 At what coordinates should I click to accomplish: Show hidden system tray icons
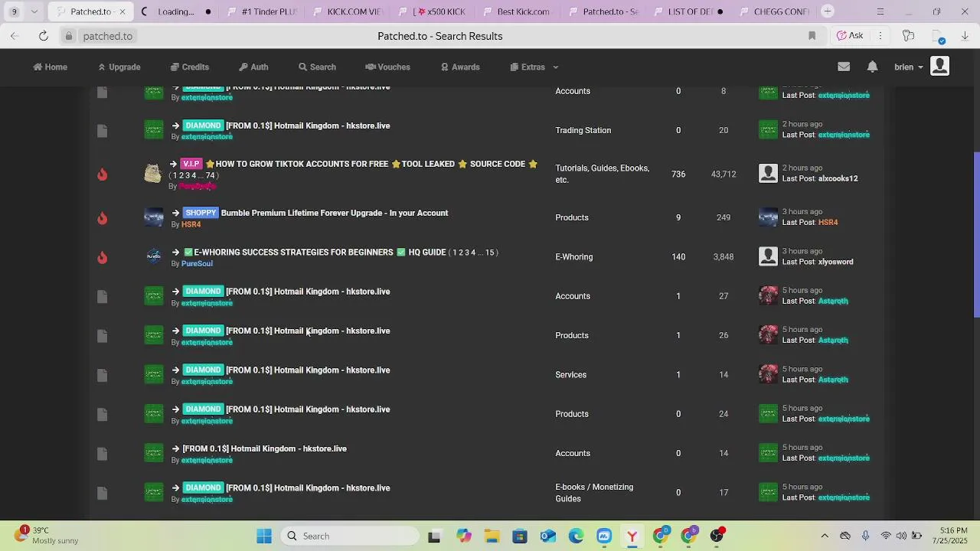(x=825, y=536)
